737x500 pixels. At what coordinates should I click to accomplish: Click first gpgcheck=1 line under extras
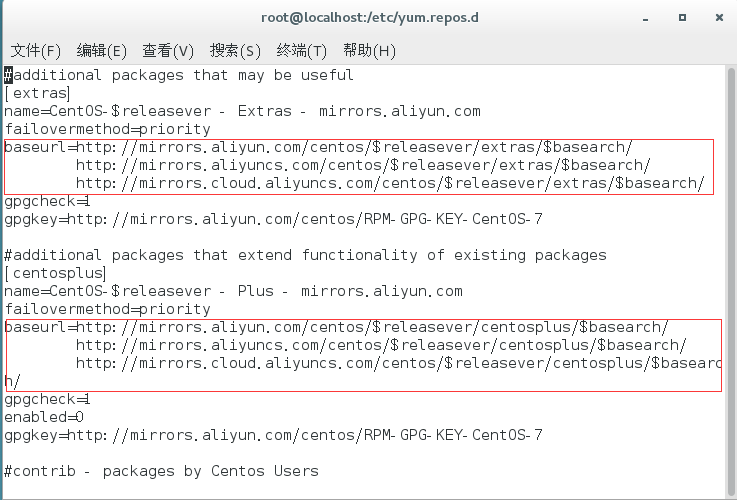[47, 201]
